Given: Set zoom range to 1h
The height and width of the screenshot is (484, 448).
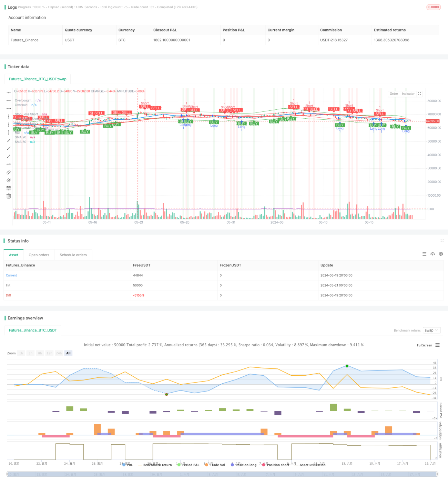Looking at the screenshot, I should (21, 353).
